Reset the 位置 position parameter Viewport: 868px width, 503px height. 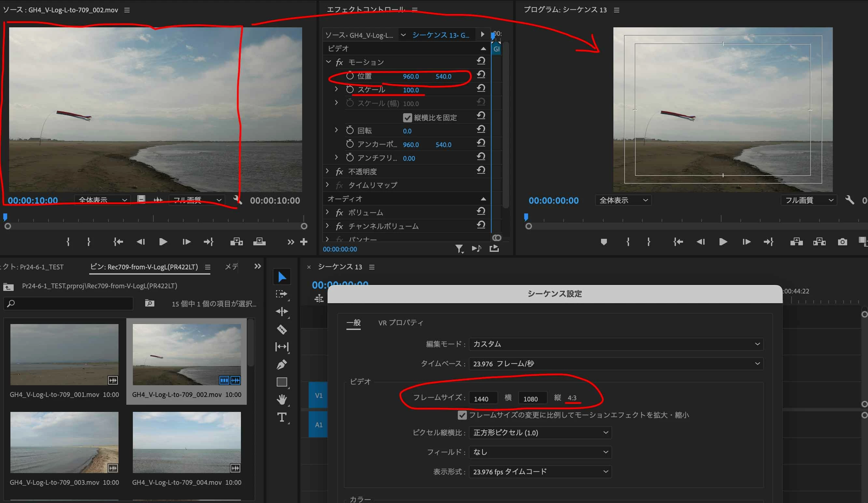481,75
